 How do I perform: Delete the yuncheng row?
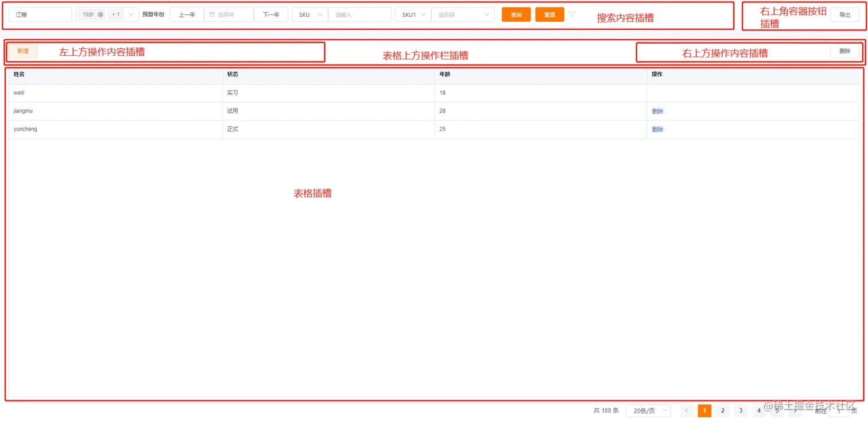(658, 130)
